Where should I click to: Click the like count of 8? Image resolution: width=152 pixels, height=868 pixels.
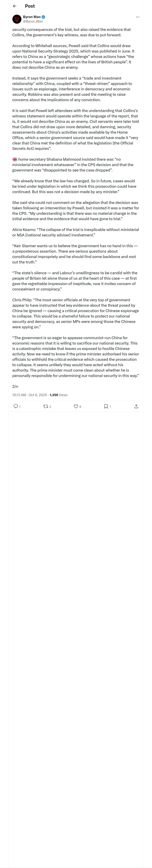point(80,406)
